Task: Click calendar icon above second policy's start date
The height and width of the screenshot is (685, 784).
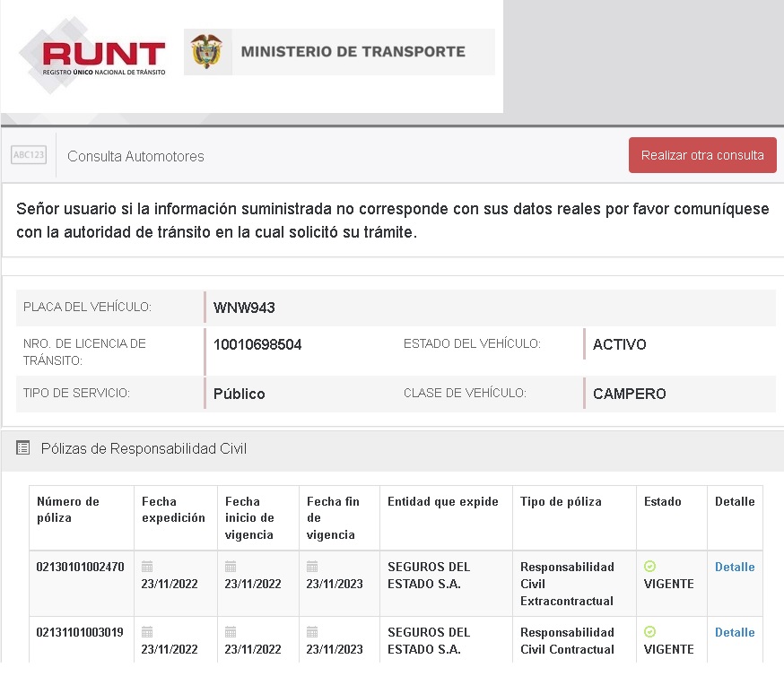Action: coord(231,632)
